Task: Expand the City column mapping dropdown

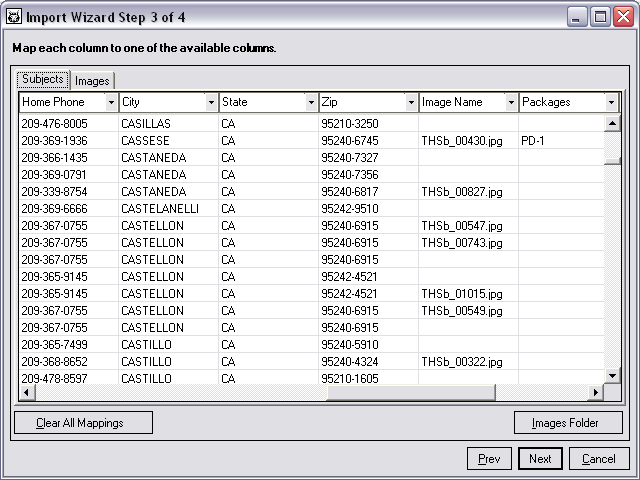Action: click(x=211, y=103)
